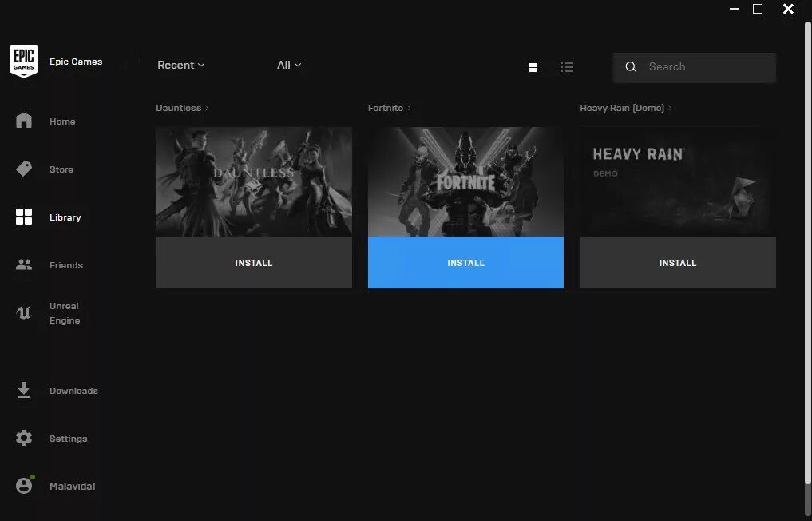Open Friends in sidebar

pyautogui.click(x=65, y=265)
